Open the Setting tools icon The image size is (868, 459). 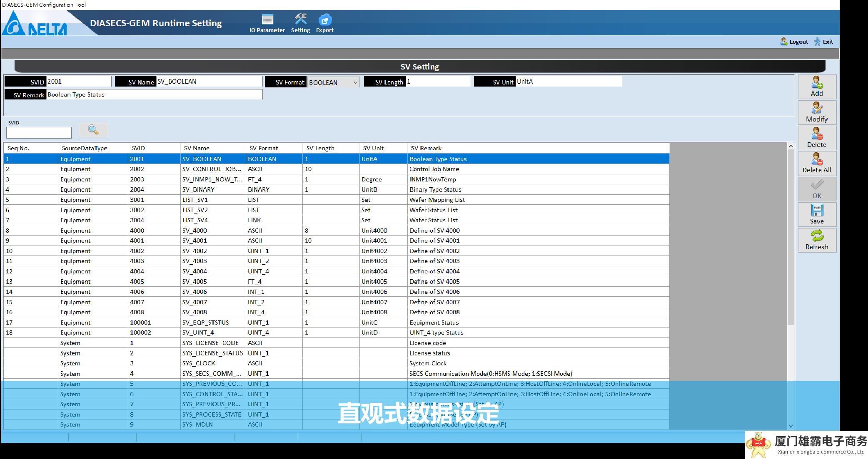(300, 20)
